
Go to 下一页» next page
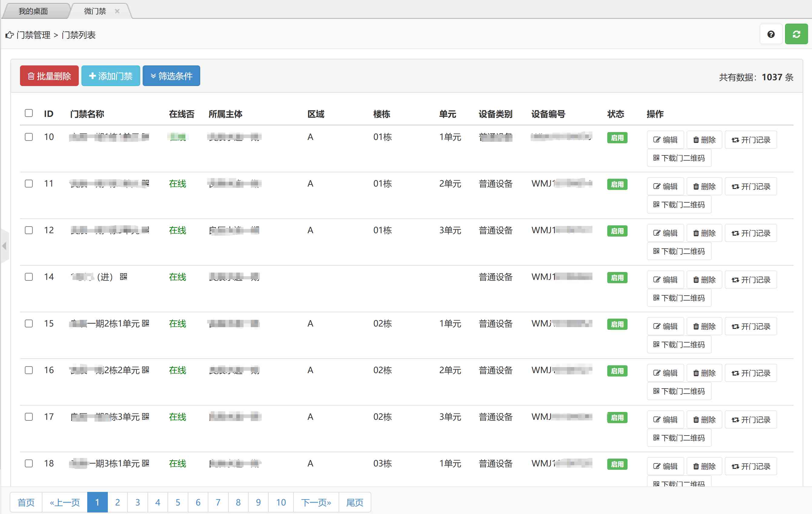coord(316,502)
